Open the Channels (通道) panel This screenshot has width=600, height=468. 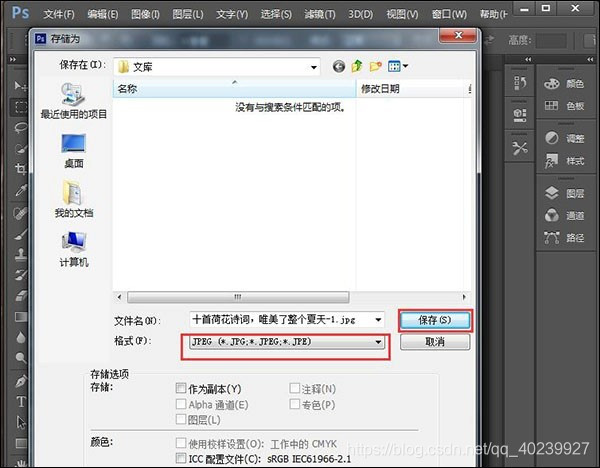(565, 215)
